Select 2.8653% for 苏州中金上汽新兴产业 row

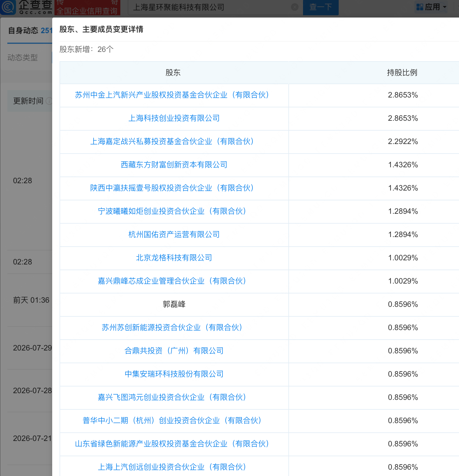(403, 95)
